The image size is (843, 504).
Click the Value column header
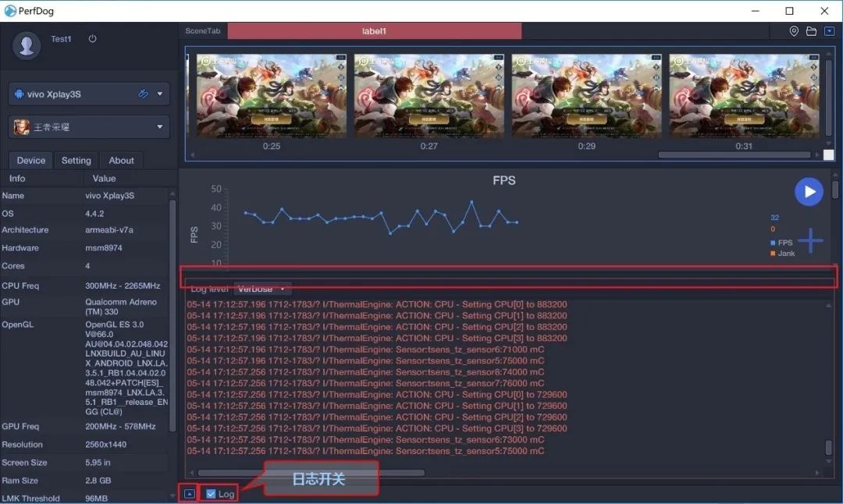104,179
